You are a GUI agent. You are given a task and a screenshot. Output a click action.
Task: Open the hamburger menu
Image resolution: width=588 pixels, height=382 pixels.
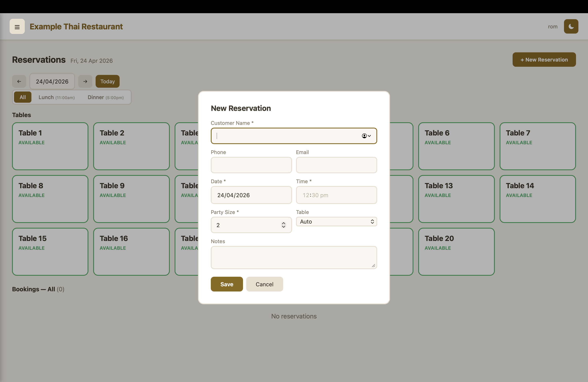[17, 27]
